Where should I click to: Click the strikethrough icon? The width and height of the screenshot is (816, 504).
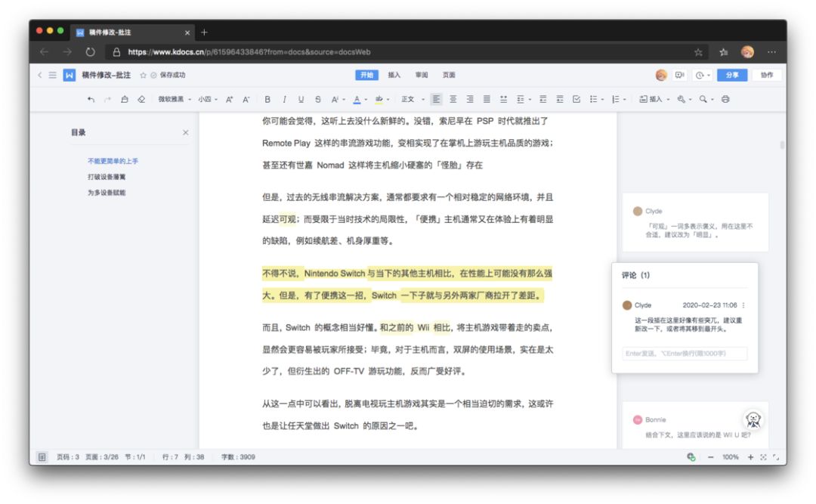pos(317,99)
